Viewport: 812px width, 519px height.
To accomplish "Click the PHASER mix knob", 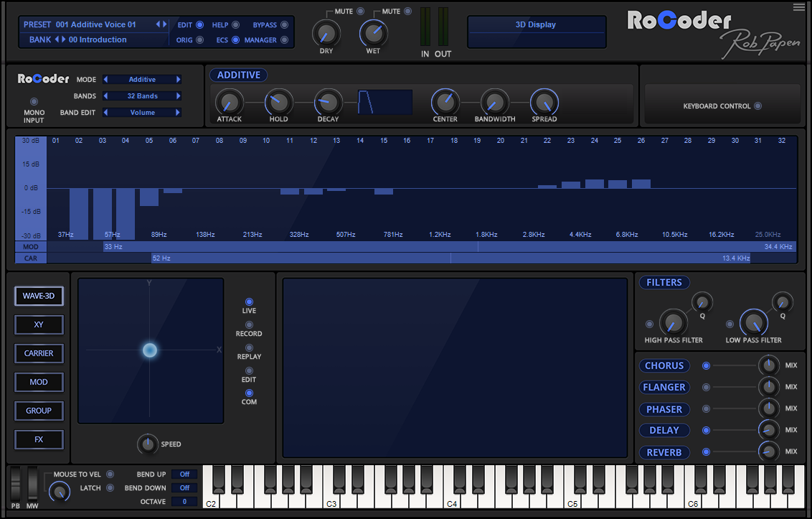I will [768, 408].
